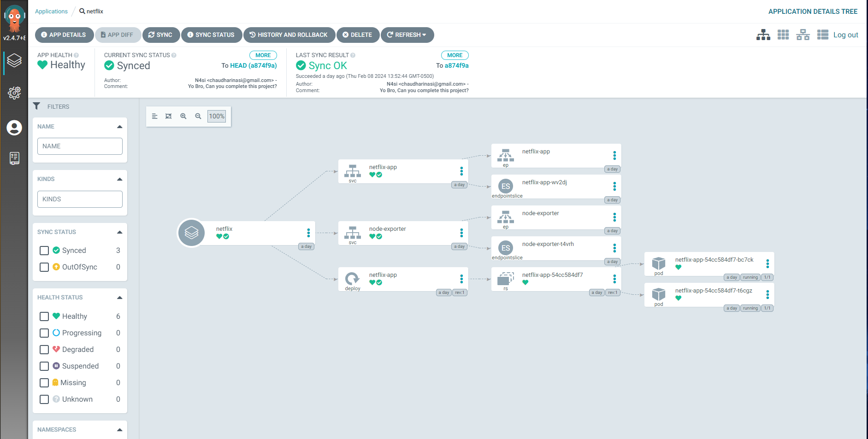This screenshot has width=868, height=439.
Task: Open the Refresh dropdown
Action: (x=407, y=35)
